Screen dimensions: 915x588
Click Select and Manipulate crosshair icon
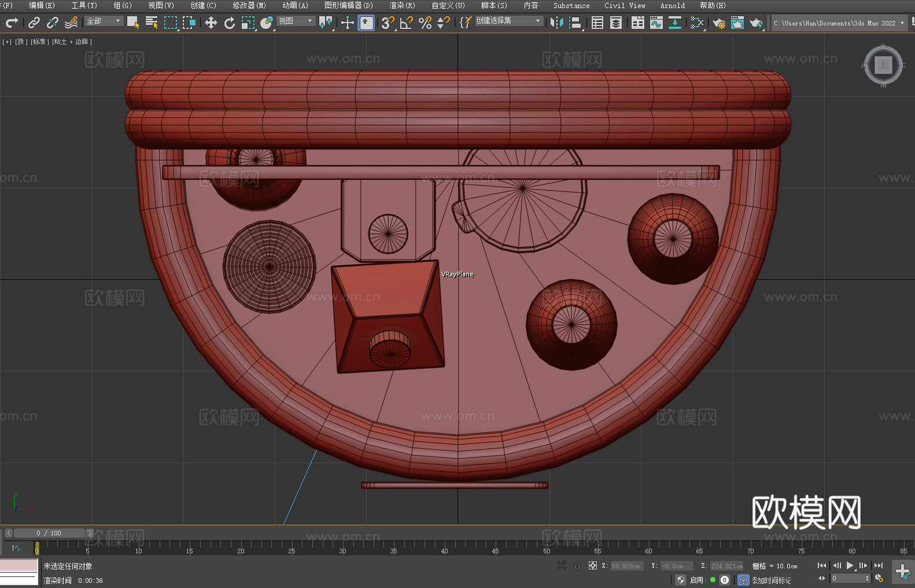[348, 23]
